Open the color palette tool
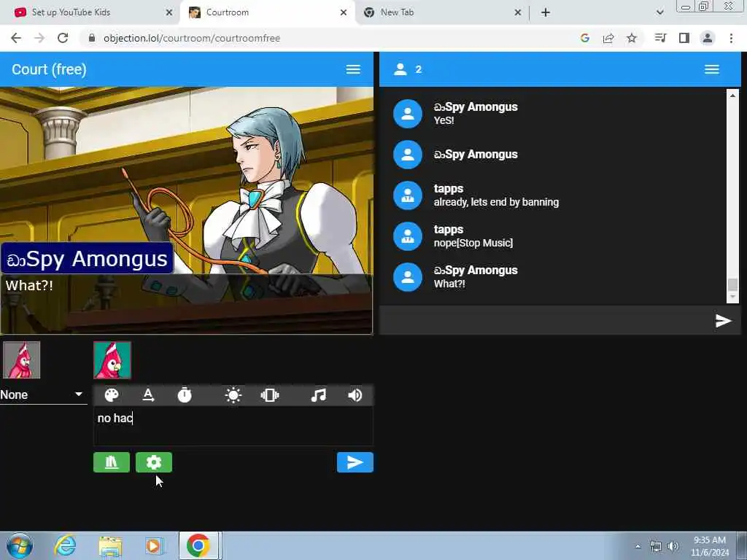The width and height of the screenshot is (747, 560). click(x=112, y=395)
